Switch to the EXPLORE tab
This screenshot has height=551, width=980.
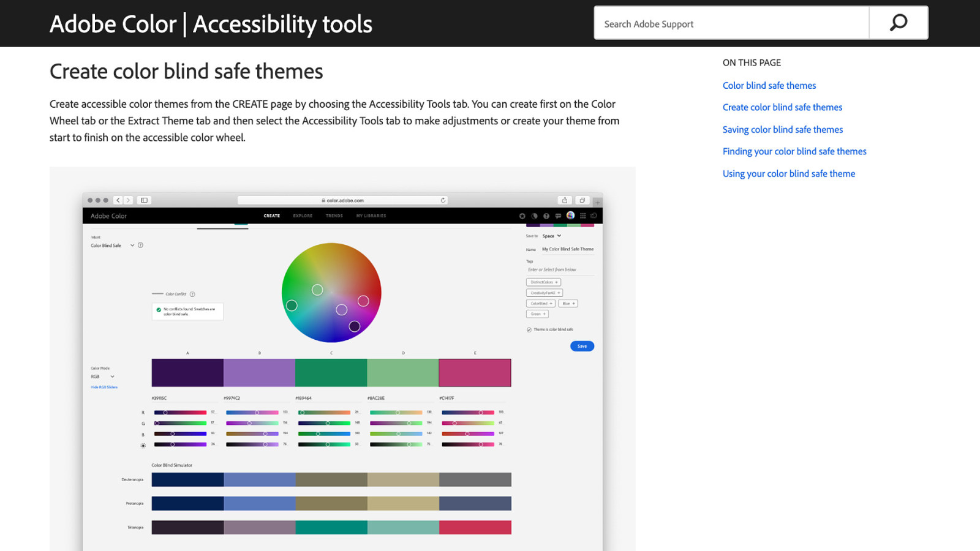(x=303, y=216)
